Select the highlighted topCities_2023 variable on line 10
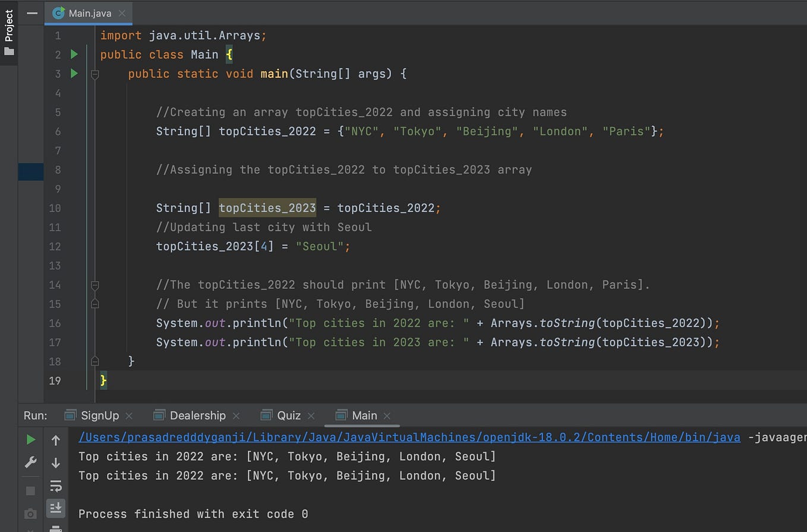This screenshot has width=807, height=532. 267,207
